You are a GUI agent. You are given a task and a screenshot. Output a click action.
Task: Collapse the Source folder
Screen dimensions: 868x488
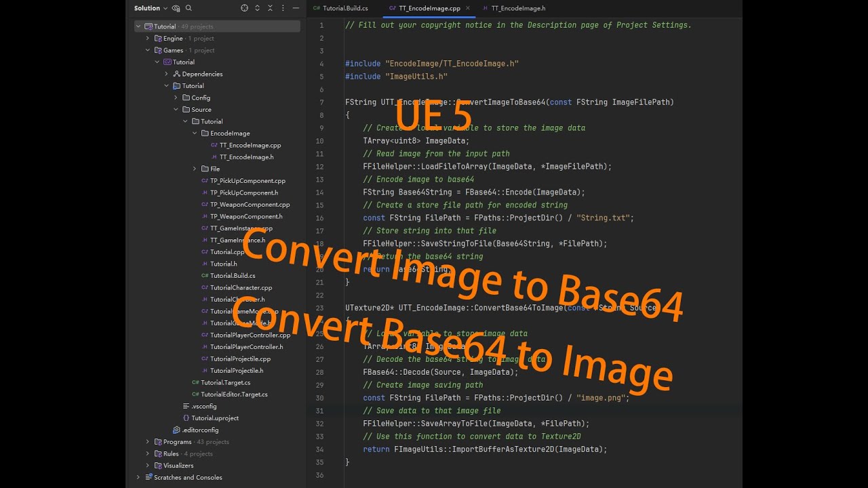[176, 110]
